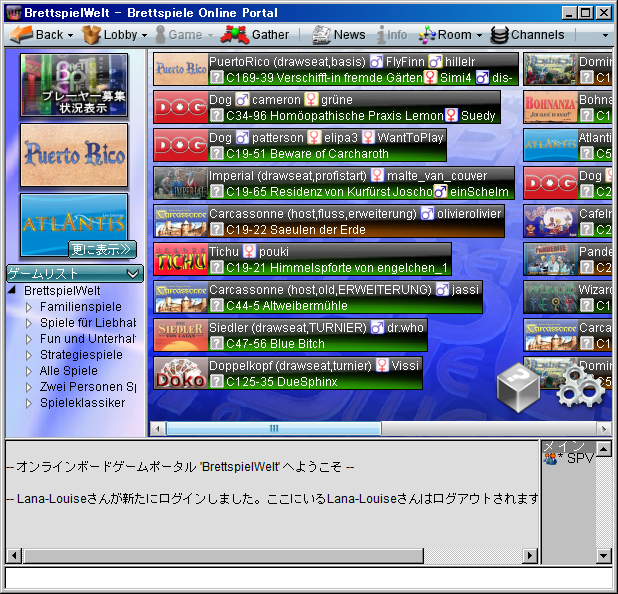Image resolution: width=618 pixels, height=594 pixels.
Task: Expand the Spieleklassiker tree node
Action: click(x=28, y=403)
